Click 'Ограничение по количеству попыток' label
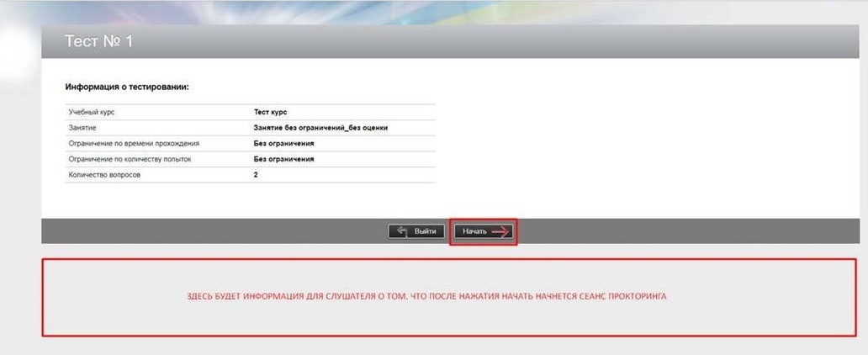Screen dimensions: 868x355 [x=132, y=159]
